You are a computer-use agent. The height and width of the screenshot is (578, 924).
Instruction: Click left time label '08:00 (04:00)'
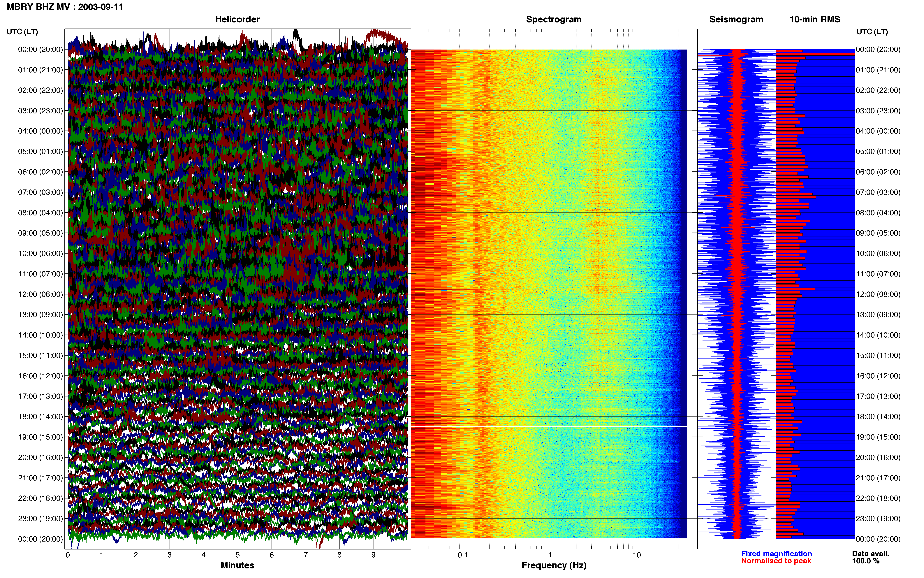[x=41, y=212]
